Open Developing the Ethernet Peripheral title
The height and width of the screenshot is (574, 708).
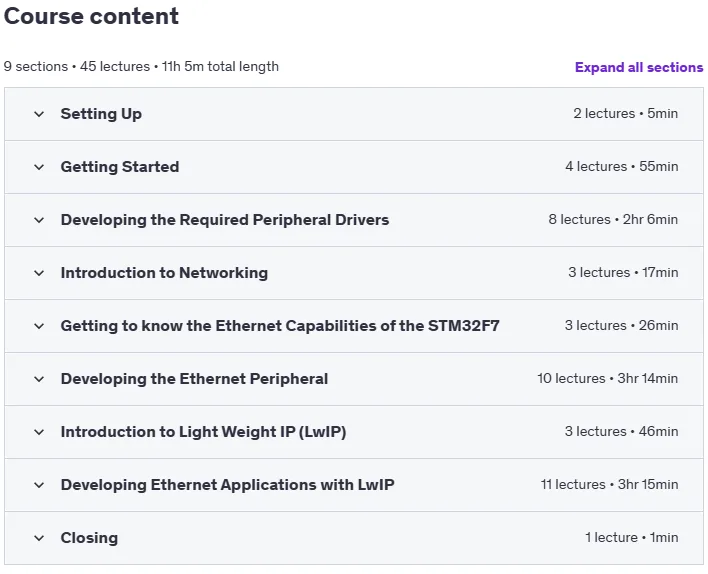click(194, 379)
